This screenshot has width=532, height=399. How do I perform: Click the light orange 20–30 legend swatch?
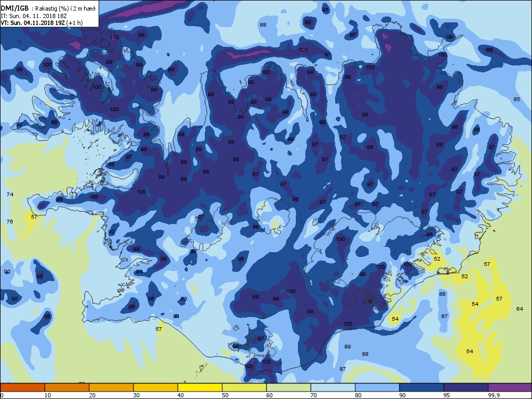111,387
